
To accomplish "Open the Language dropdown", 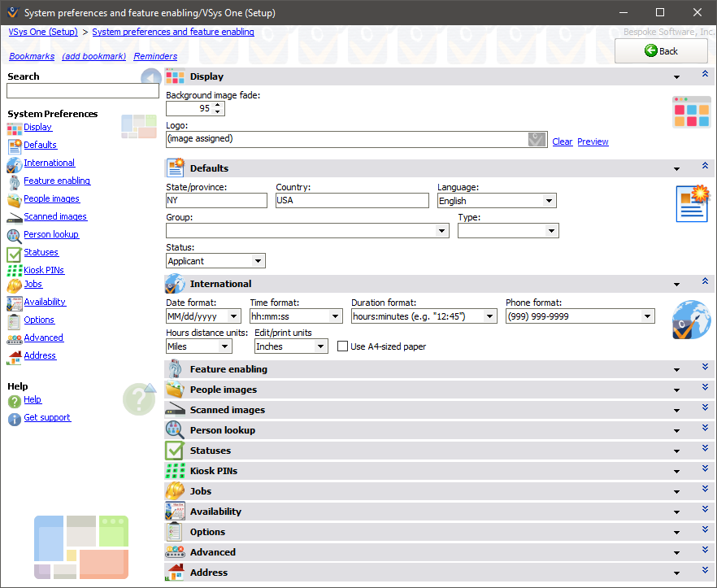I will 549,201.
